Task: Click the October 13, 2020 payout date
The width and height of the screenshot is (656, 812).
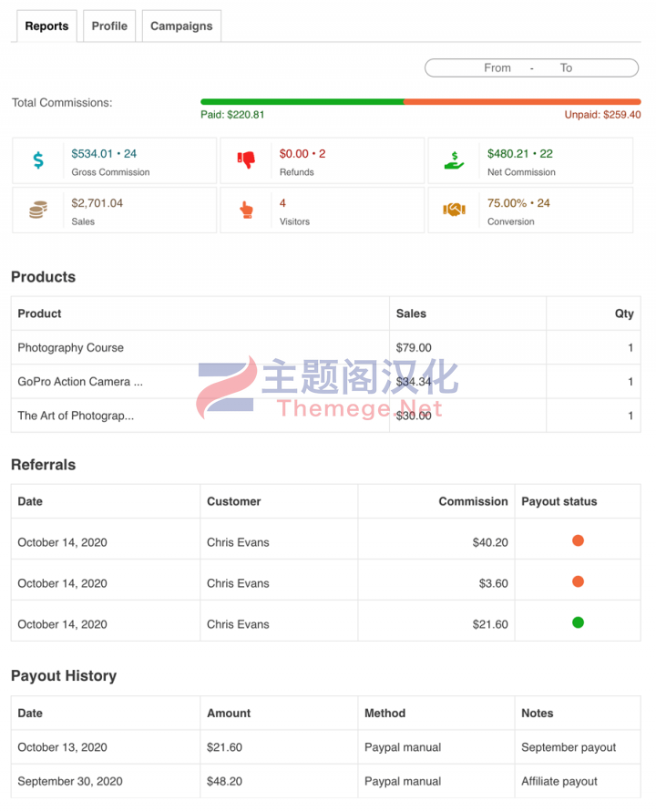Action: point(62,747)
